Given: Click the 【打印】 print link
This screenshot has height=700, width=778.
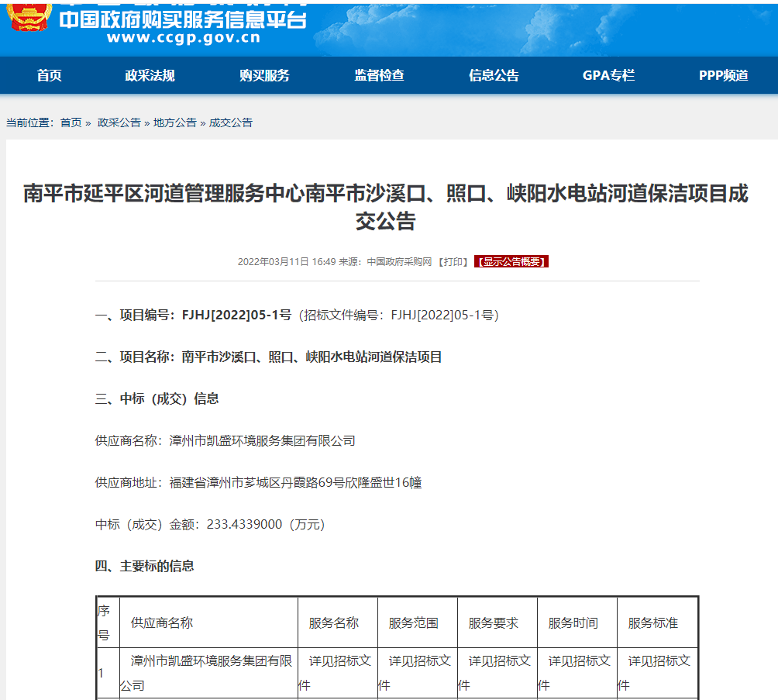Looking at the screenshot, I should [x=453, y=262].
